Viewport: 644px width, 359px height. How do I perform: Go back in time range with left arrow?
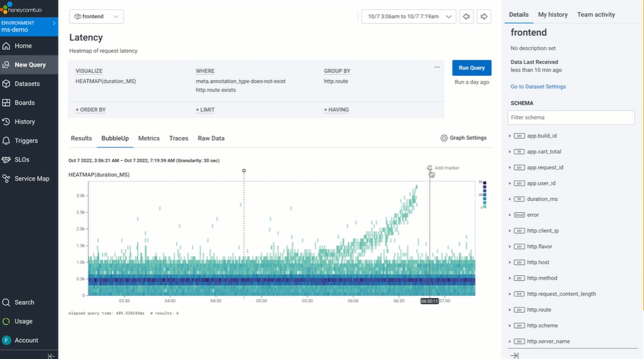click(x=466, y=16)
